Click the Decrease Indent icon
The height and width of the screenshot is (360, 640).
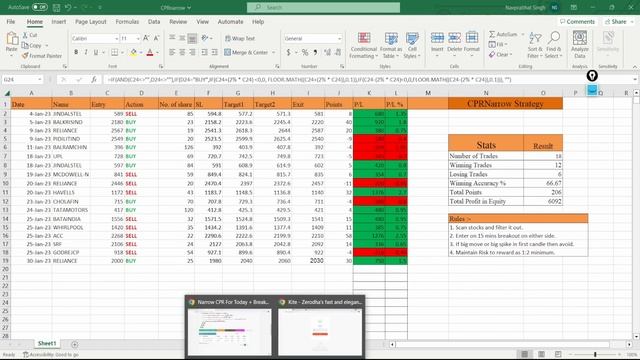(204, 52)
